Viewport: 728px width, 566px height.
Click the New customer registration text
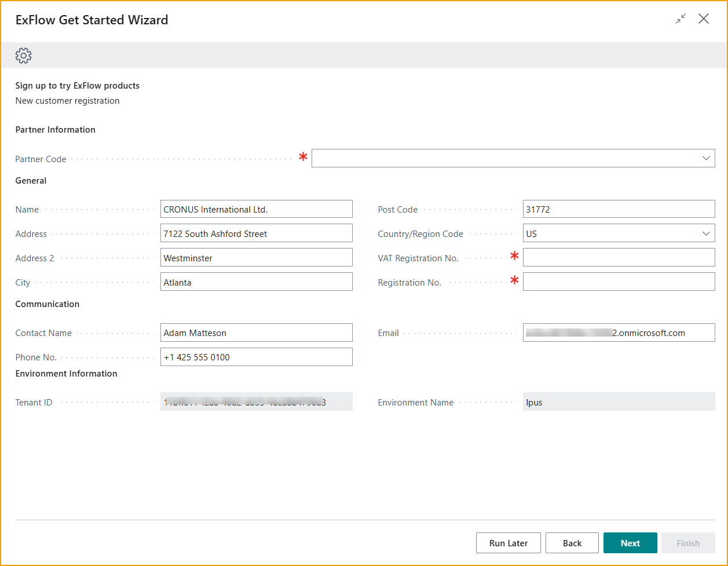[x=68, y=101]
